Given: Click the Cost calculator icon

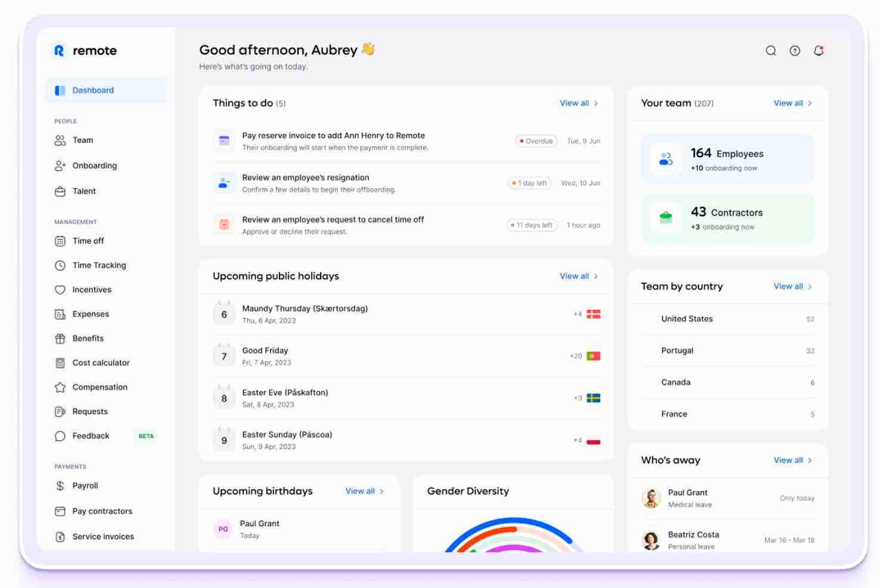Looking at the screenshot, I should pos(60,363).
